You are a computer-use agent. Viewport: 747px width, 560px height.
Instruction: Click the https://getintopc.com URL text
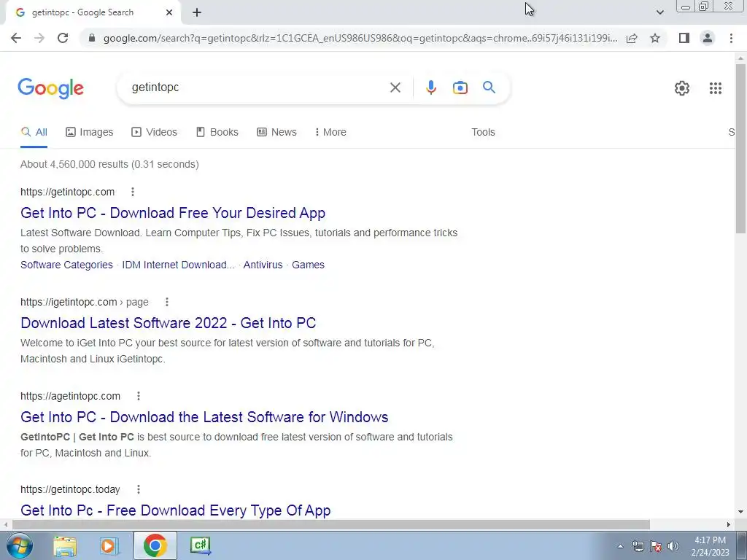coord(68,192)
